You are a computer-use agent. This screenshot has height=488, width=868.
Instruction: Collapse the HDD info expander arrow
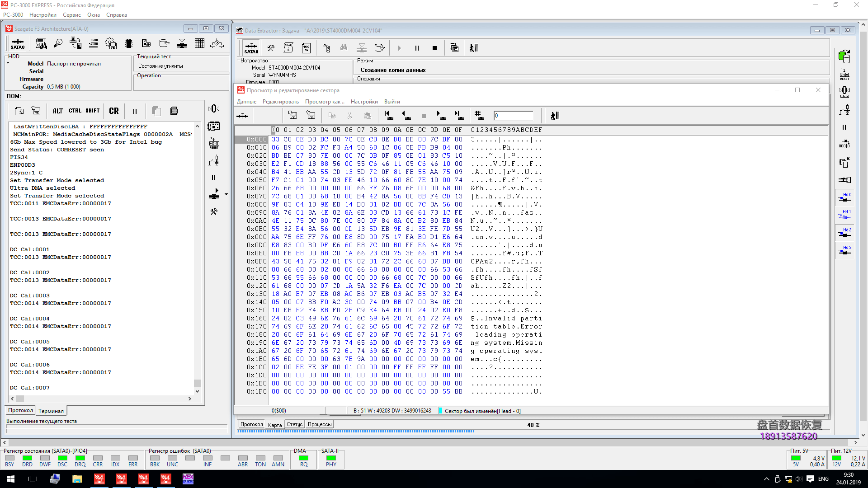point(8,63)
